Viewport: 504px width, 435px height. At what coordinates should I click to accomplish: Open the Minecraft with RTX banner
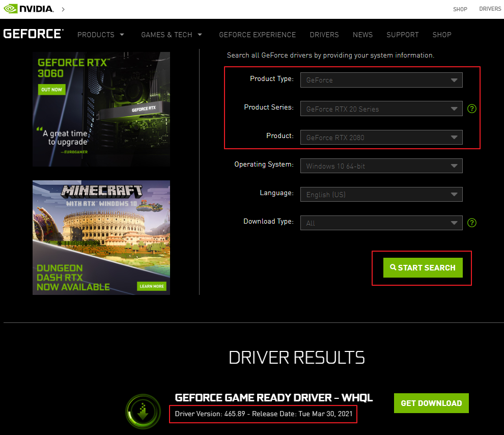pyautogui.click(x=101, y=237)
